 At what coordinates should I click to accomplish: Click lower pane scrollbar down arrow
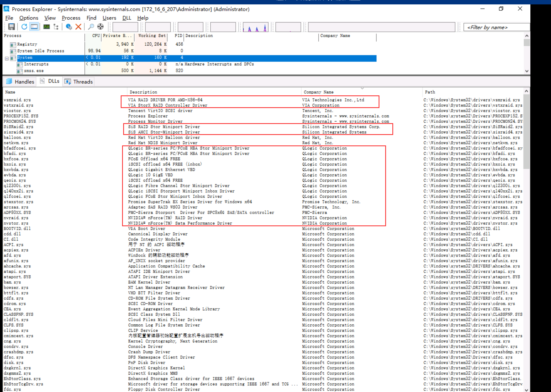tap(526, 389)
